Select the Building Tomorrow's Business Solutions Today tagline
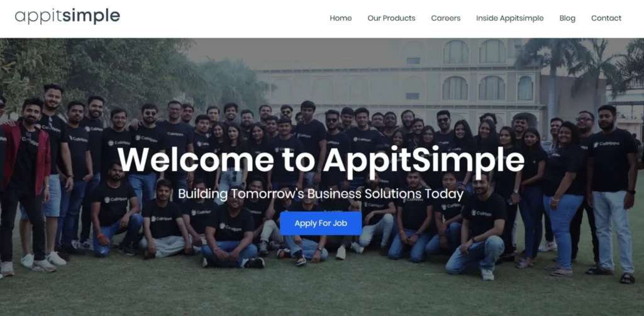Image resolution: width=644 pixels, height=316 pixels. (x=321, y=193)
